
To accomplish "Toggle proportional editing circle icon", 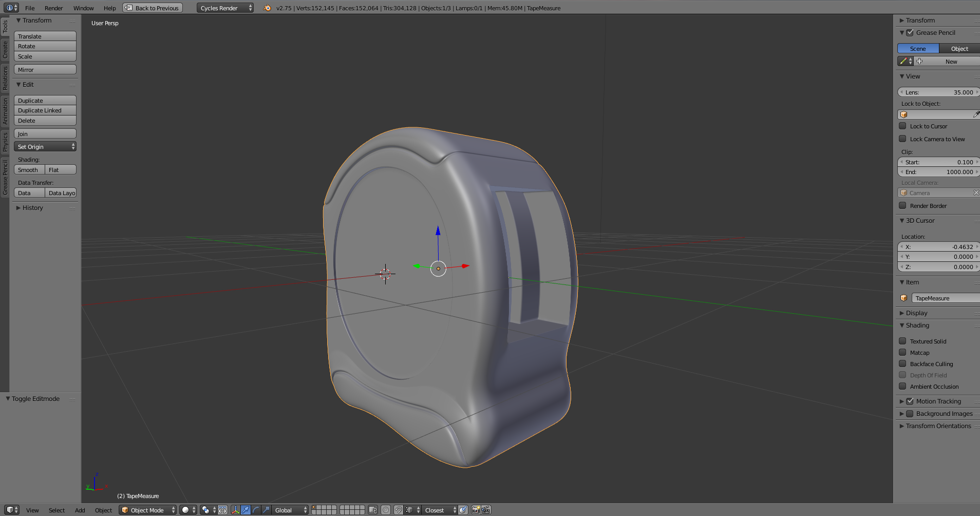I will click(386, 510).
